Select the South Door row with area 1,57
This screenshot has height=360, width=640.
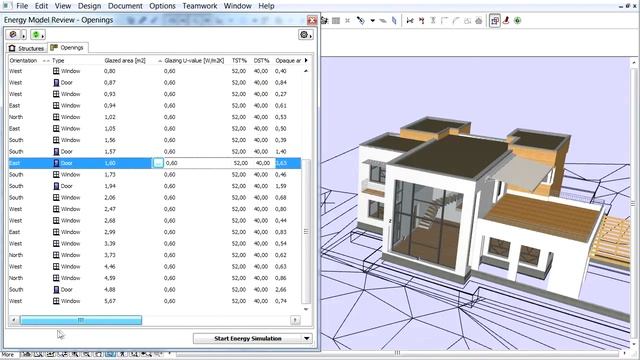point(155,151)
